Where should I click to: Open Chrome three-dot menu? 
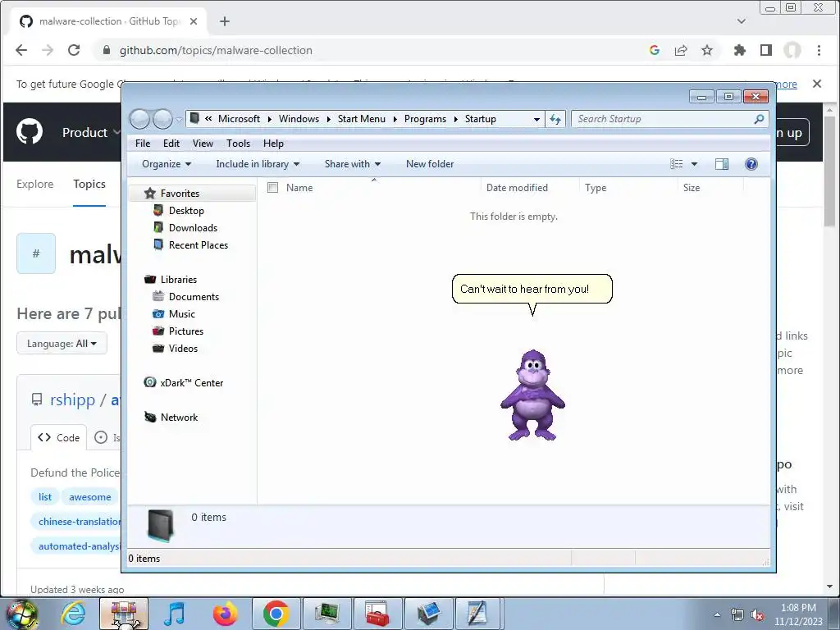819,50
